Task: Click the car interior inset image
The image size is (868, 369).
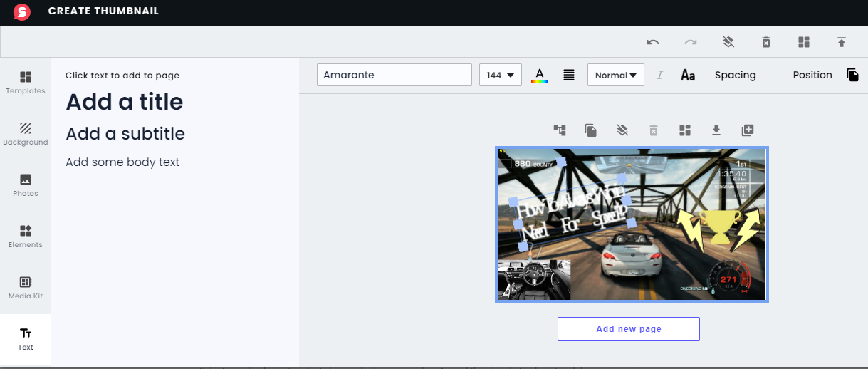Action: (x=534, y=279)
